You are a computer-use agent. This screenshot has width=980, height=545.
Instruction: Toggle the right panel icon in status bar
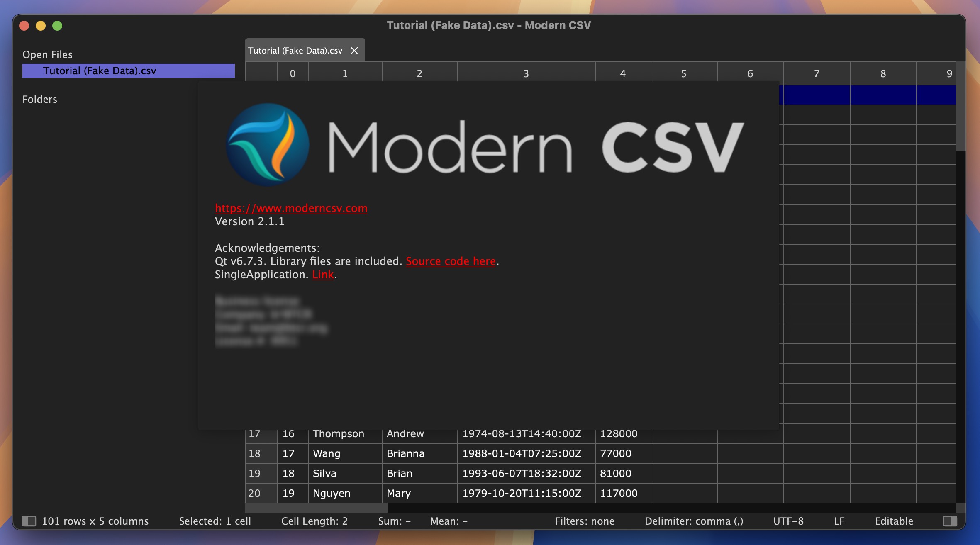[x=950, y=521]
